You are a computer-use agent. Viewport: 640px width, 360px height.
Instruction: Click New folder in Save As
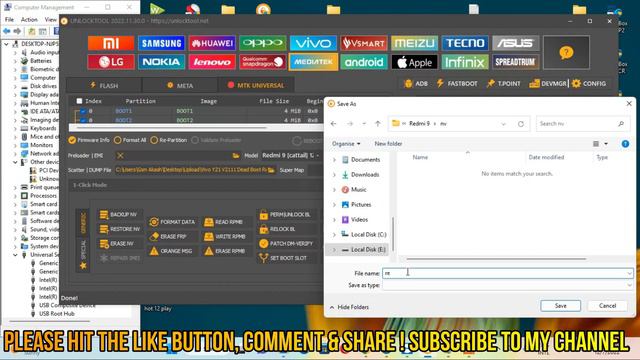pyautogui.click(x=388, y=144)
